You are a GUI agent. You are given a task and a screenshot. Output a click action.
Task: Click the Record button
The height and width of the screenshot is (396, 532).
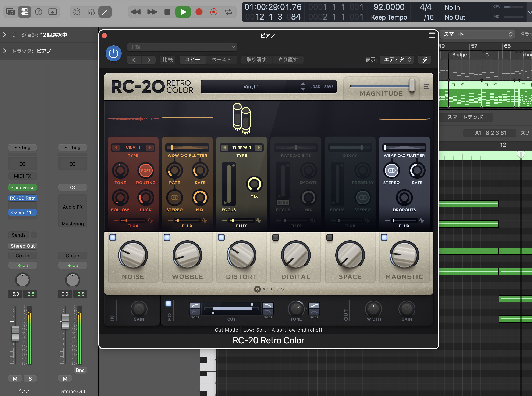pyautogui.click(x=199, y=12)
